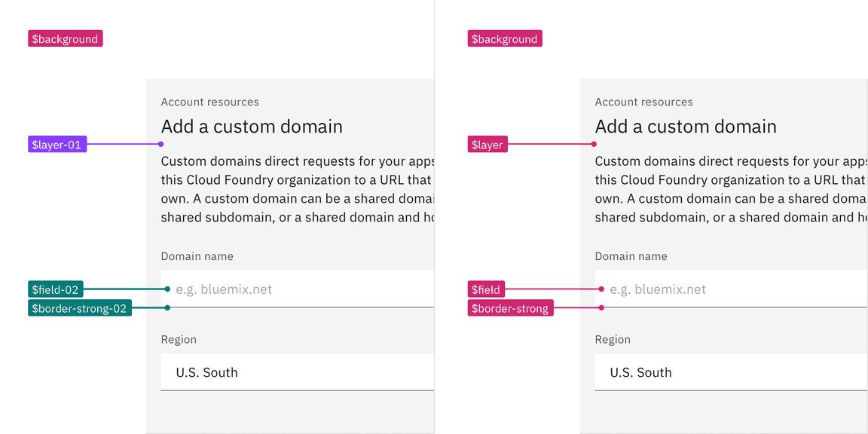The width and height of the screenshot is (868, 434).
Task: Select the $layer pink token annotation
Action: [x=487, y=144]
